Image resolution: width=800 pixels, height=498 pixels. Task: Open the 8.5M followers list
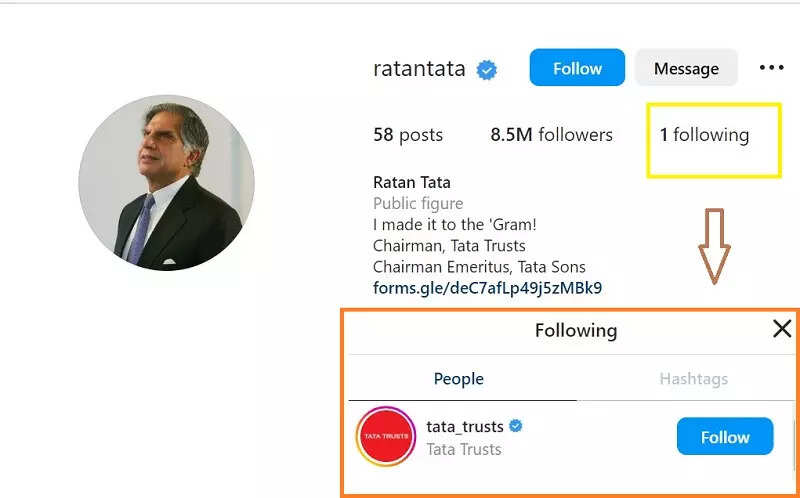tap(551, 135)
